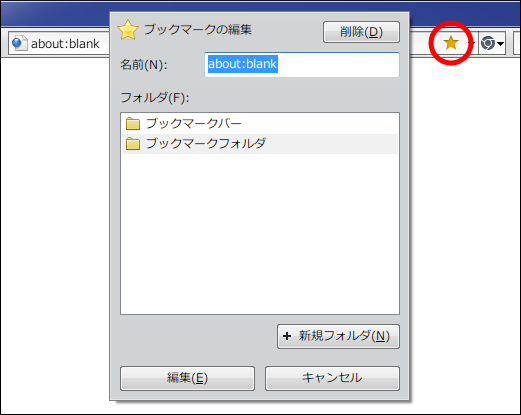Click the フォルダ(F): label

pos(155,98)
